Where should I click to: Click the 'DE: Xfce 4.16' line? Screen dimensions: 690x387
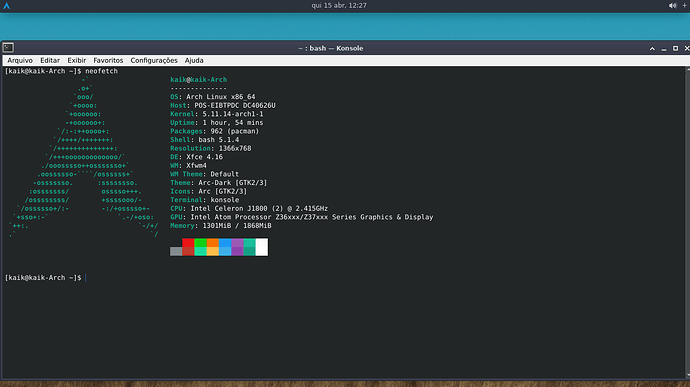pyautogui.click(x=196, y=157)
